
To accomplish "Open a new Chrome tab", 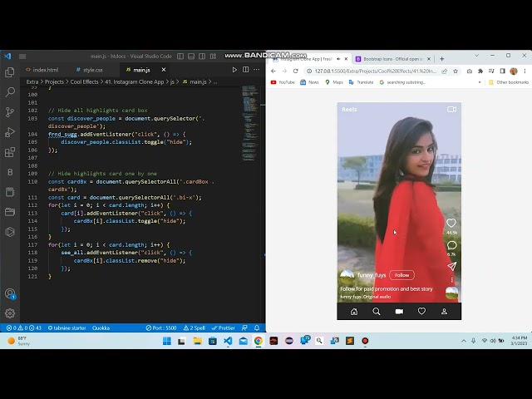I will [441, 59].
